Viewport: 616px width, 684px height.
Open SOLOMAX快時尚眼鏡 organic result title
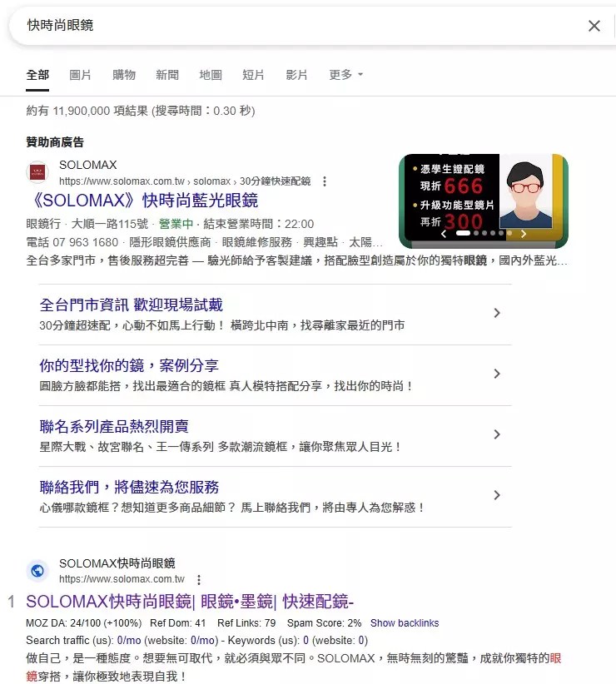click(x=191, y=602)
